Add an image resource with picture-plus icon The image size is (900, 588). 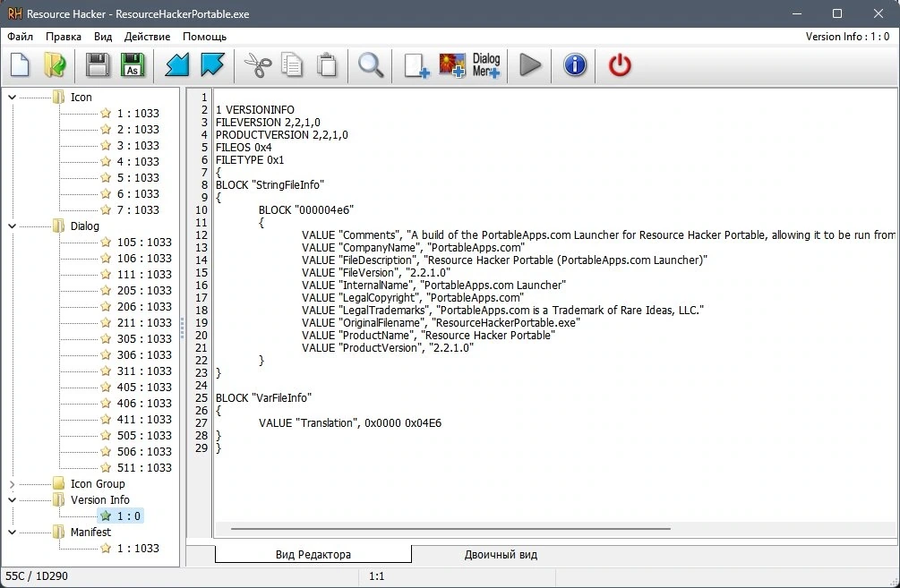[452, 65]
